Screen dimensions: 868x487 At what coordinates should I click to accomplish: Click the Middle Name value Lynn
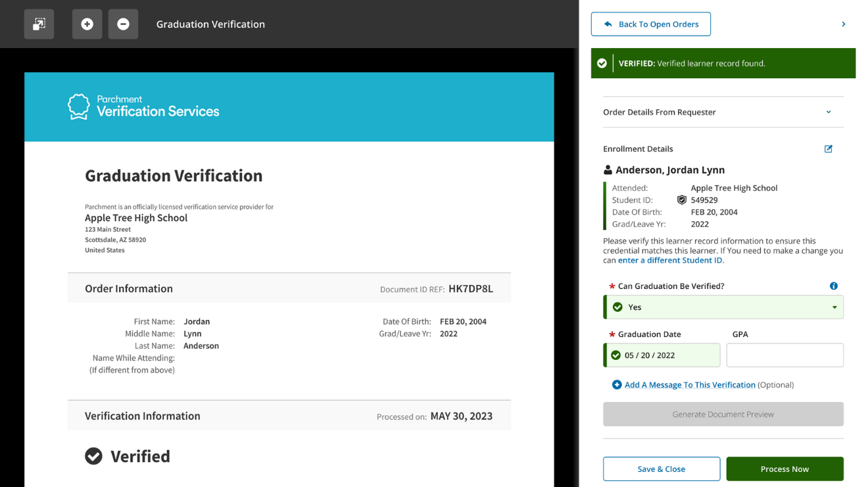pyautogui.click(x=193, y=334)
